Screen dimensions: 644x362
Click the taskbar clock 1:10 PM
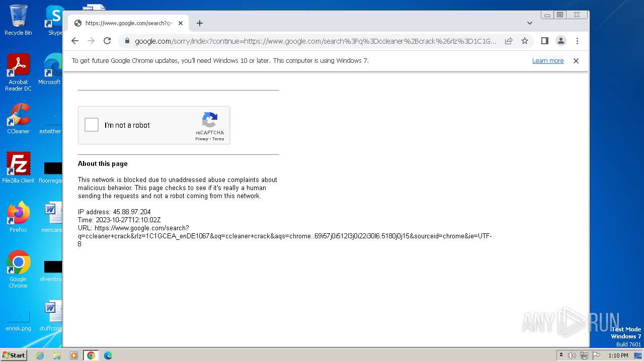(x=618, y=355)
